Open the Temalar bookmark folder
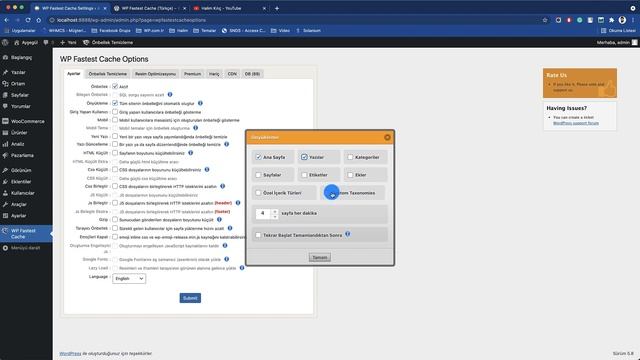The width and height of the screenshot is (640, 360). (x=204, y=31)
